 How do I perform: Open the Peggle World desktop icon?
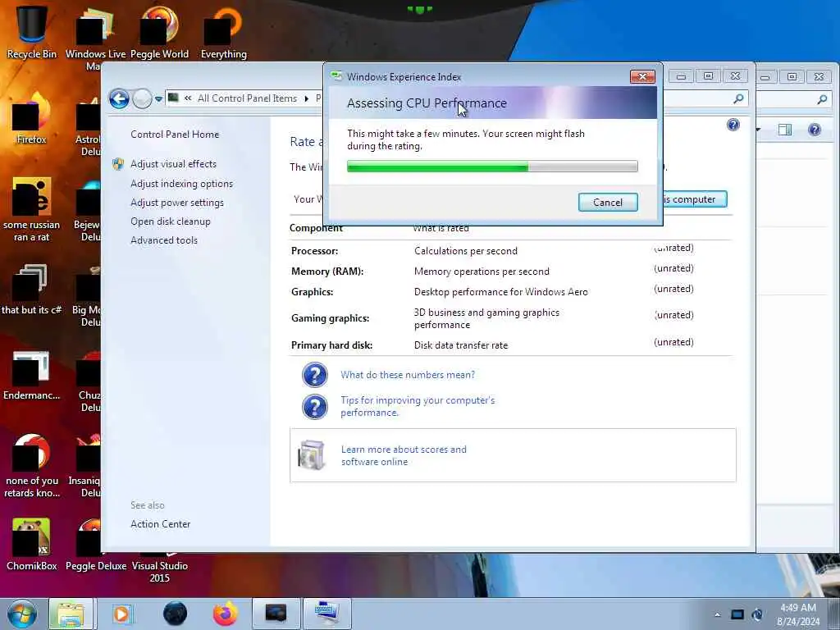pos(159,31)
